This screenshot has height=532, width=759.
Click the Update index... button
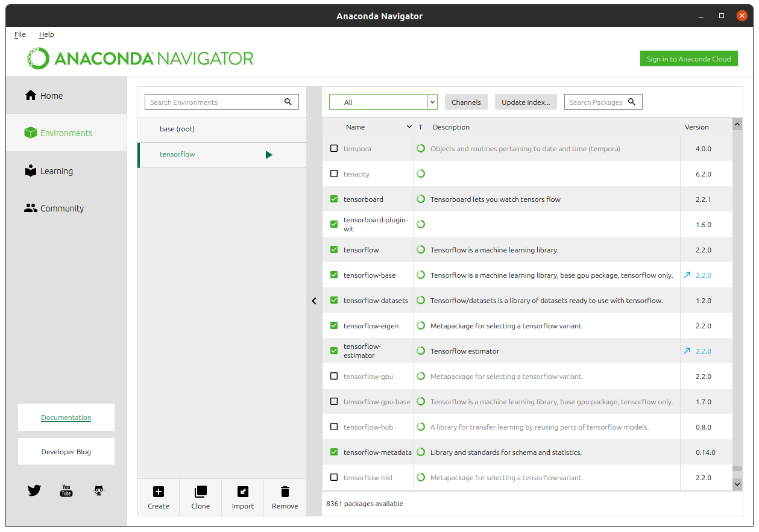coord(526,102)
